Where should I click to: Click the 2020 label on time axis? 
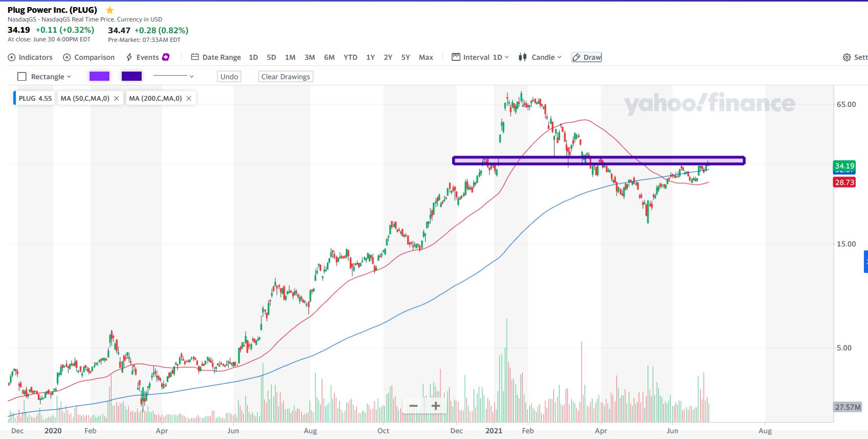53,431
